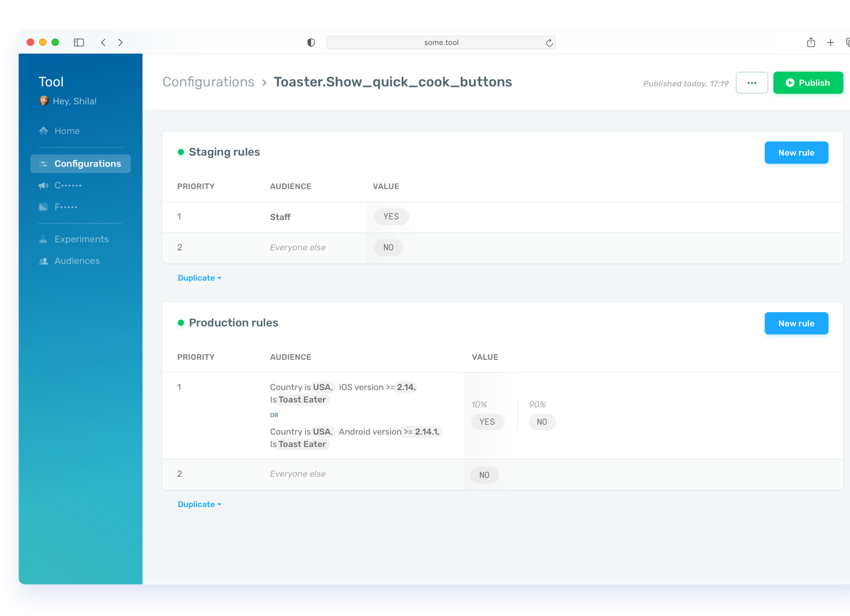Click YES value for the Staging Staff rule
The height and width of the screenshot is (616, 850).
pos(391,217)
